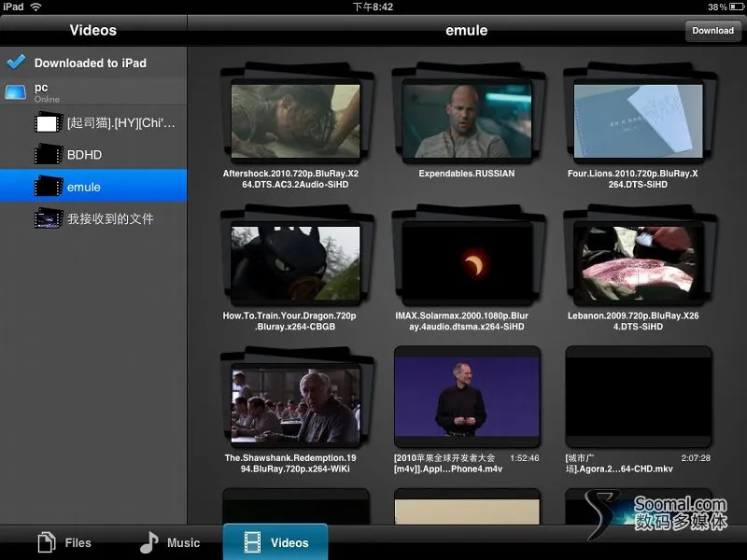Click the battery status icon
This screenshot has width=747, height=560.
coord(736,7)
